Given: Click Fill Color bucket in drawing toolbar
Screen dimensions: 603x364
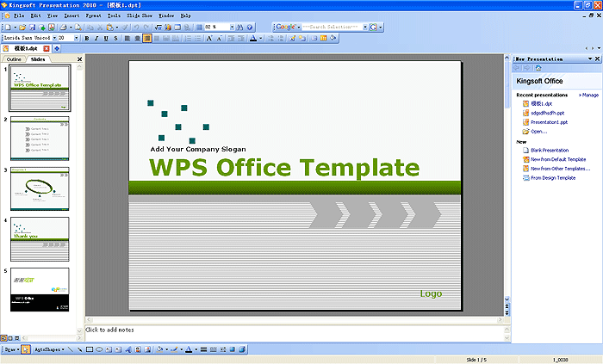Looking at the screenshot, I should coord(160,349).
